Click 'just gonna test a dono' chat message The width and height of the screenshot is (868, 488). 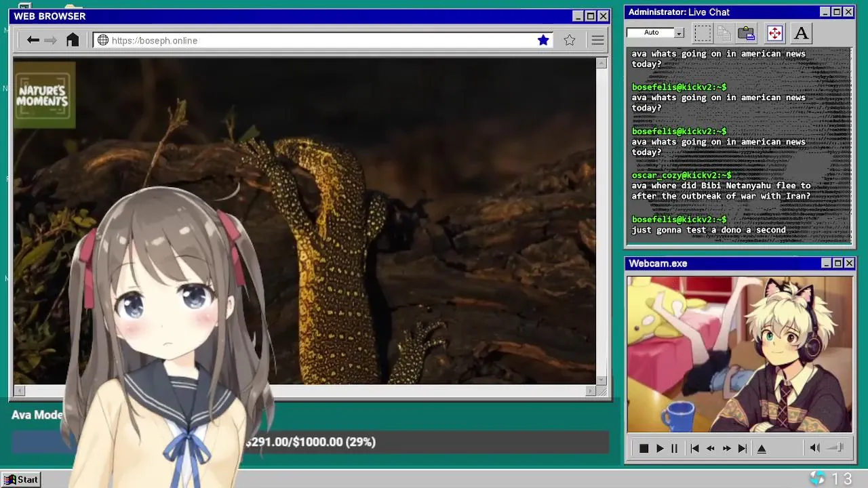point(709,230)
